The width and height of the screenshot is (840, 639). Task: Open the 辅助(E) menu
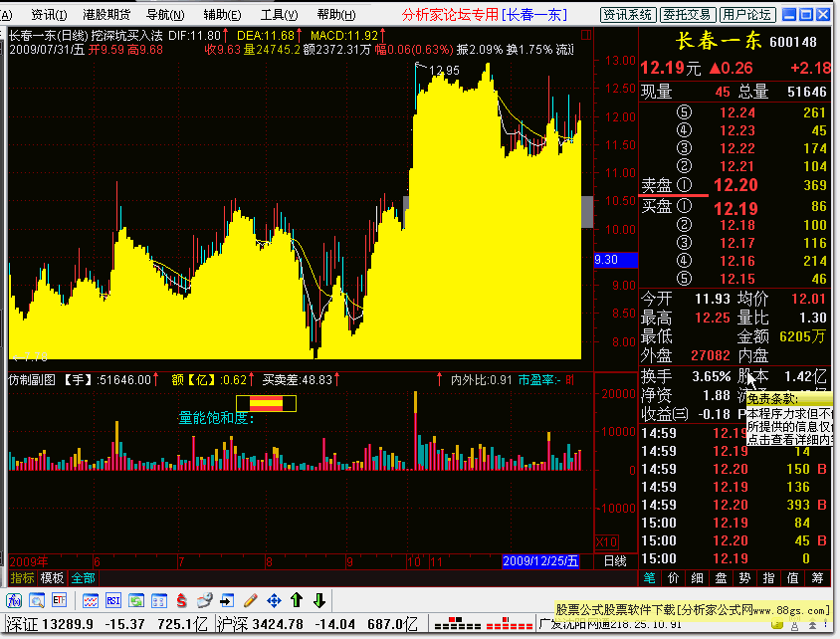point(222,15)
